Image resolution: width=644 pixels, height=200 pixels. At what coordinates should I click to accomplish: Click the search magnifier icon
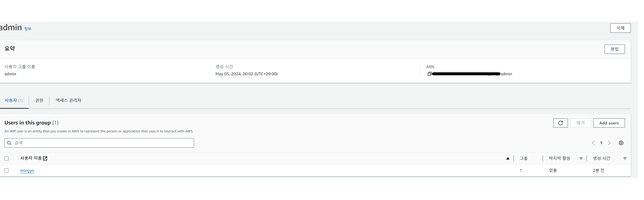9,143
